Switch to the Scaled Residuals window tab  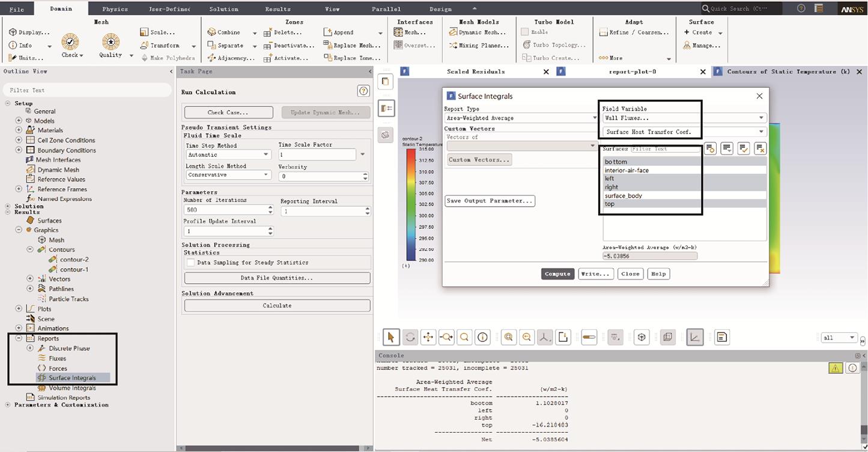(x=476, y=72)
